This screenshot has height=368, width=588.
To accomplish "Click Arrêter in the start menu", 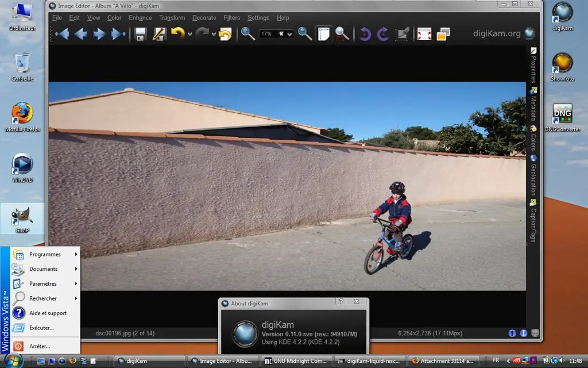I will [40, 346].
